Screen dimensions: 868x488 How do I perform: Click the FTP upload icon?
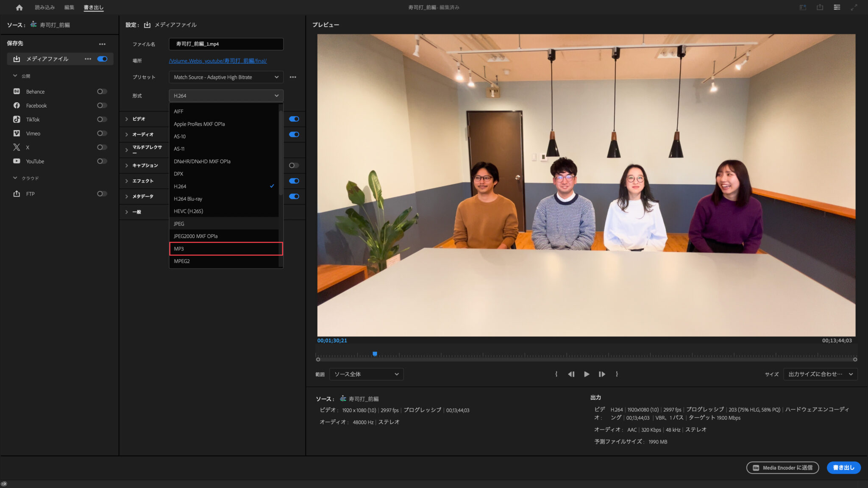[17, 194]
